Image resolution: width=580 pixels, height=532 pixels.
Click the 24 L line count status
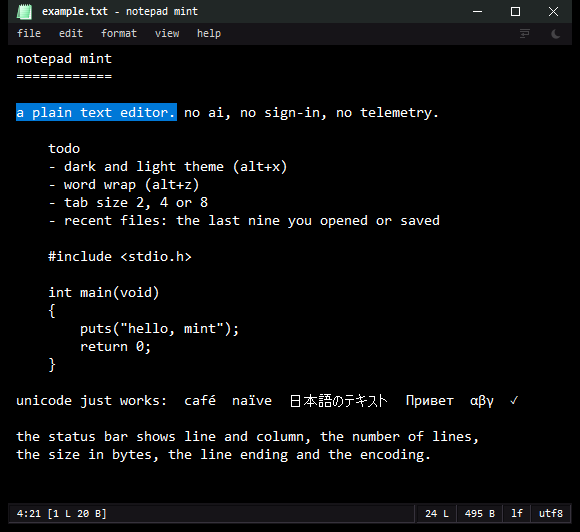436,514
